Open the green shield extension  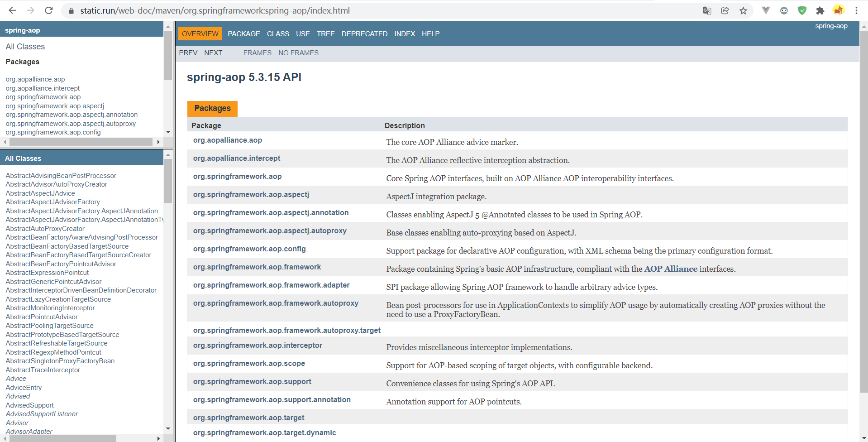click(x=802, y=10)
